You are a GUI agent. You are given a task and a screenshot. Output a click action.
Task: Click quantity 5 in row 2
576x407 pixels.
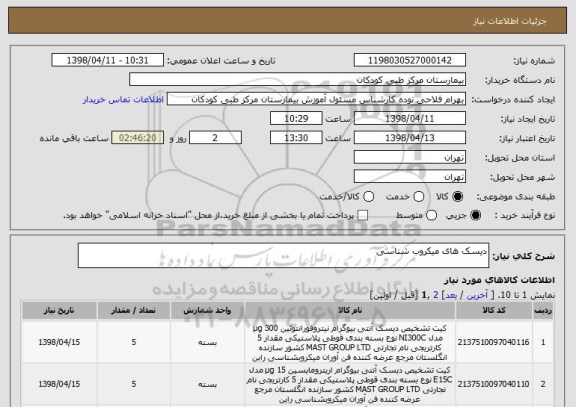134,384
